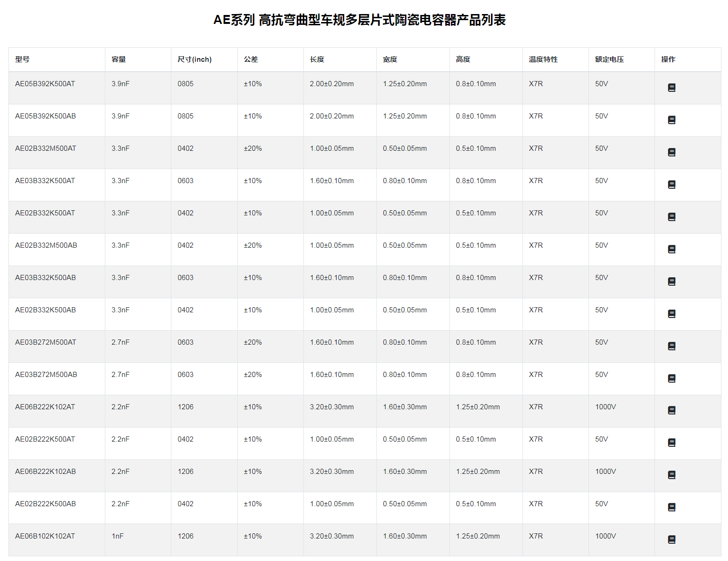View datasheet for AE02B332M500AB
Screen dimensions: 728x561
(x=671, y=249)
